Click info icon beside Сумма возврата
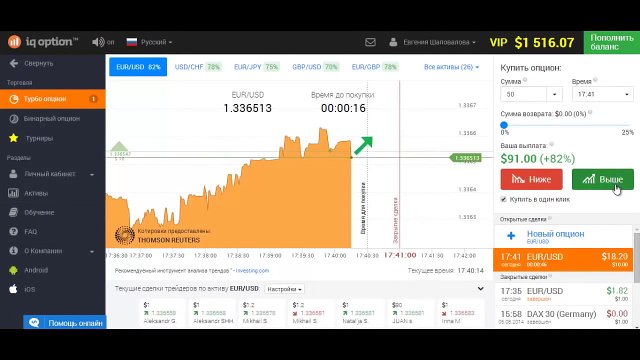 click(x=590, y=112)
